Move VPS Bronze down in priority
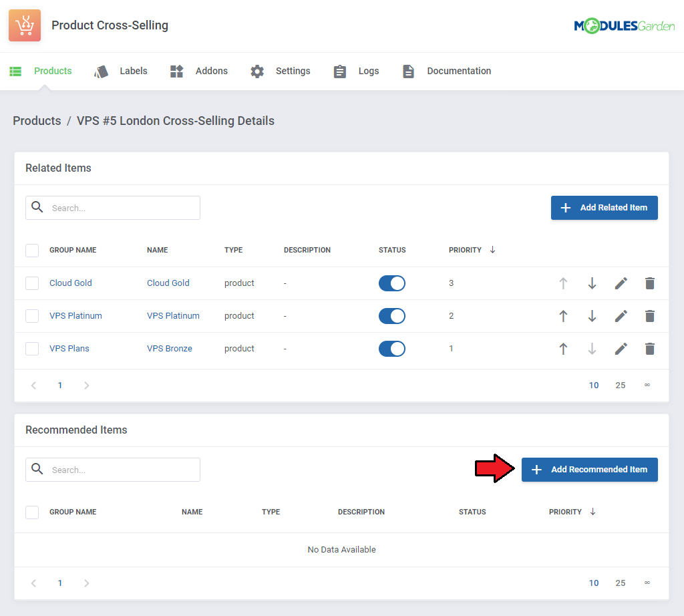The width and height of the screenshot is (684, 616). point(592,349)
